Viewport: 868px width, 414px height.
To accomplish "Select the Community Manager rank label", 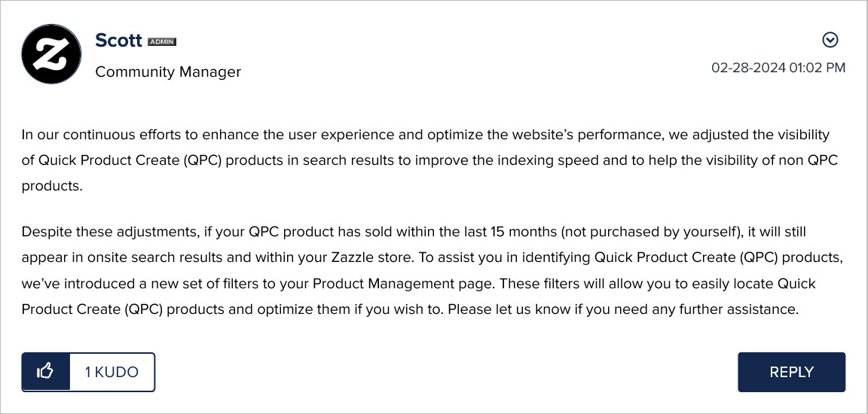I will pyautogui.click(x=168, y=72).
